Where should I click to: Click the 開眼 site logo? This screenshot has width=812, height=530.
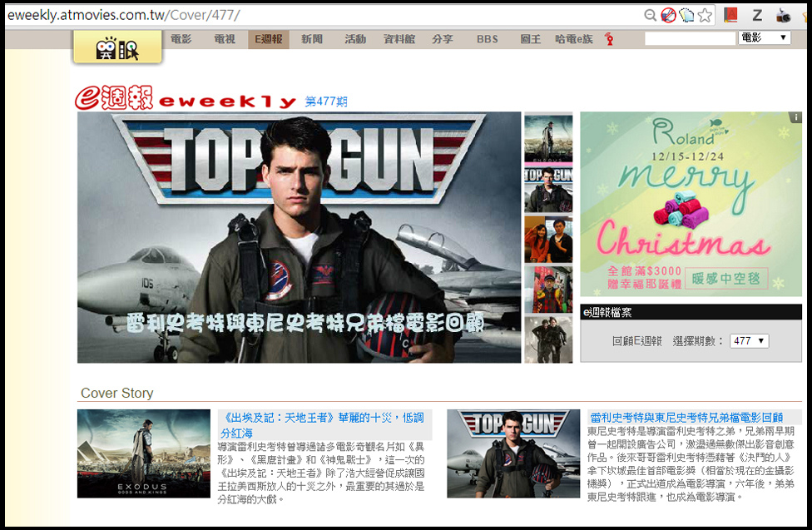(x=117, y=47)
